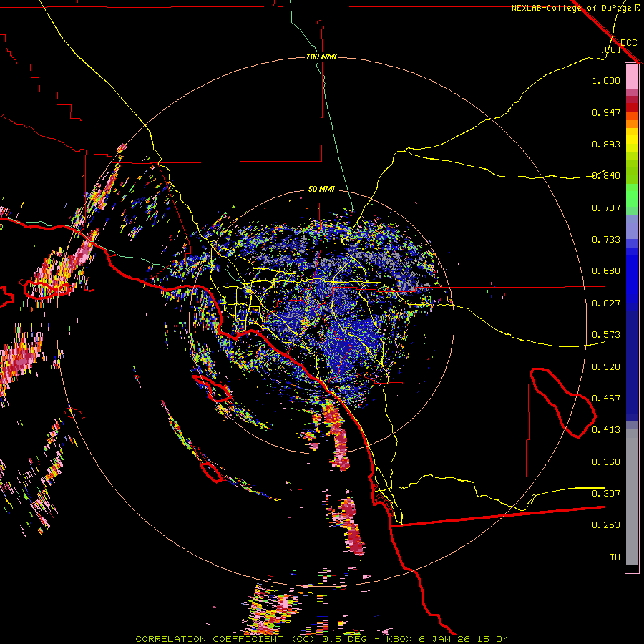This screenshot has width=644, height=644.
Task: Click the 0.680 legend value
Action: coord(606,271)
